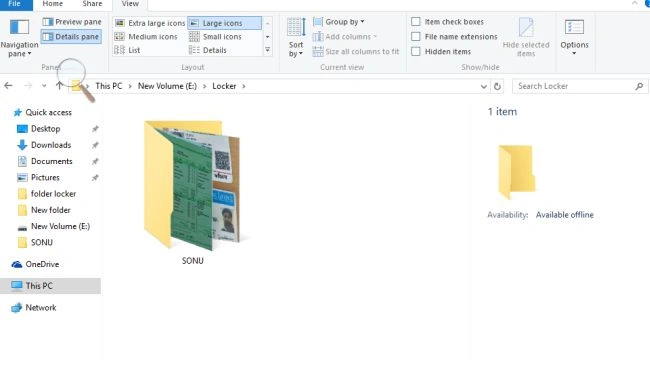Switch to the Home tab
The image size is (650, 366).
[53, 4]
